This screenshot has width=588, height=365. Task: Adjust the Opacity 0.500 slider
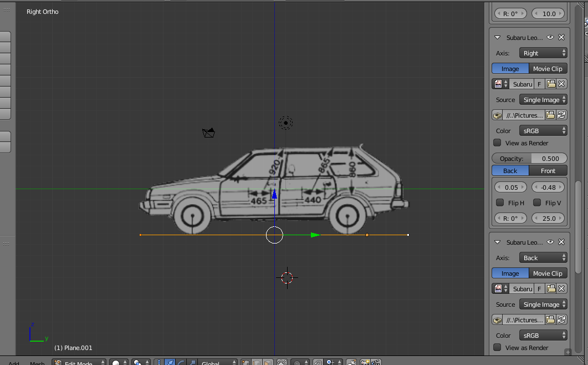pyautogui.click(x=529, y=159)
